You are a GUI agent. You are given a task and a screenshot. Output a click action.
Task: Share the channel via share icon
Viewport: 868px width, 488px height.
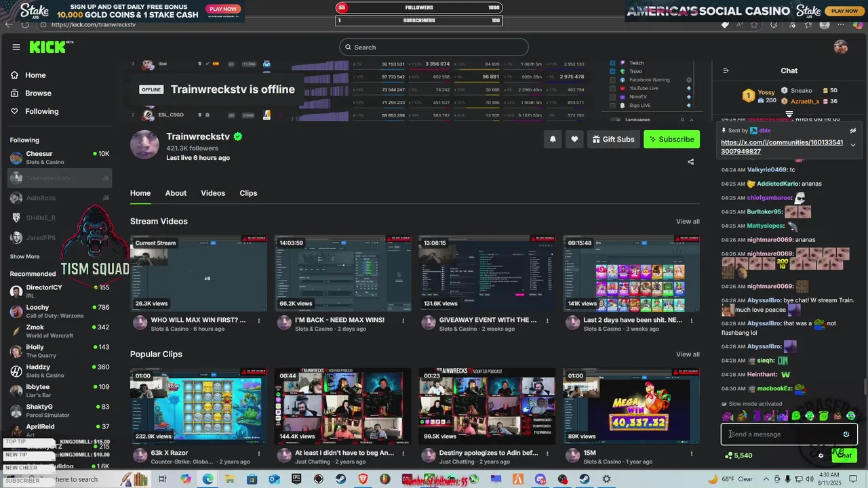690,162
